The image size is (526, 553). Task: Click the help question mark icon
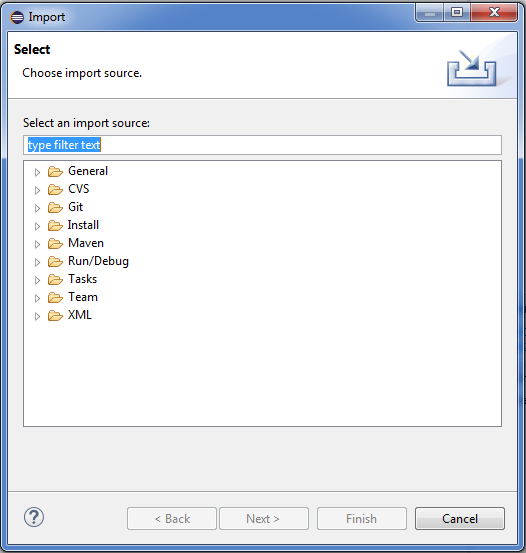click(34, 517)
